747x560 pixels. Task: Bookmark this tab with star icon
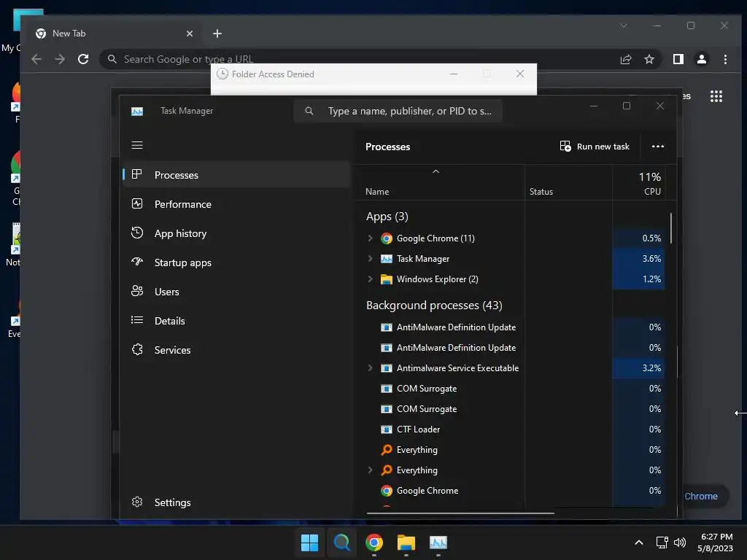pos(649,59)
